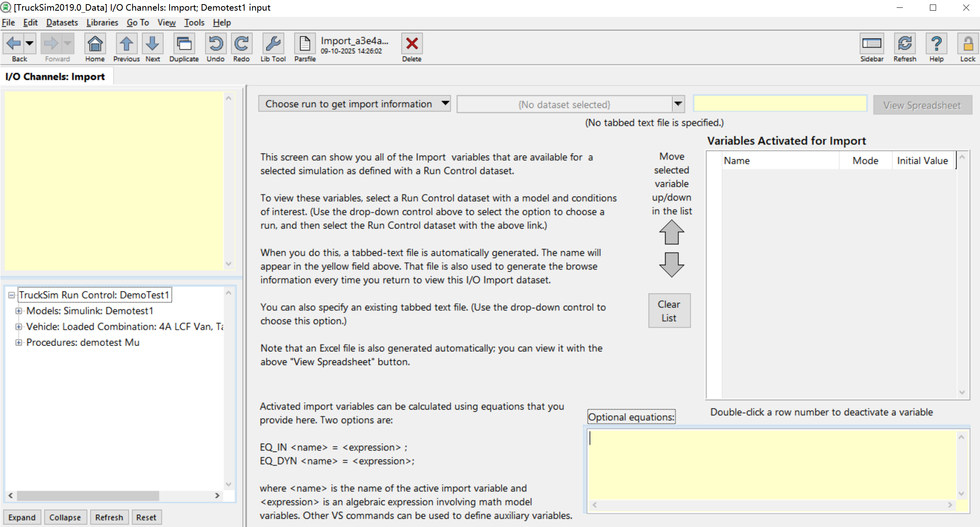Expand Procedures: demotest Mu node
This screenshot has width=980, height=527.
click(18, 342)
